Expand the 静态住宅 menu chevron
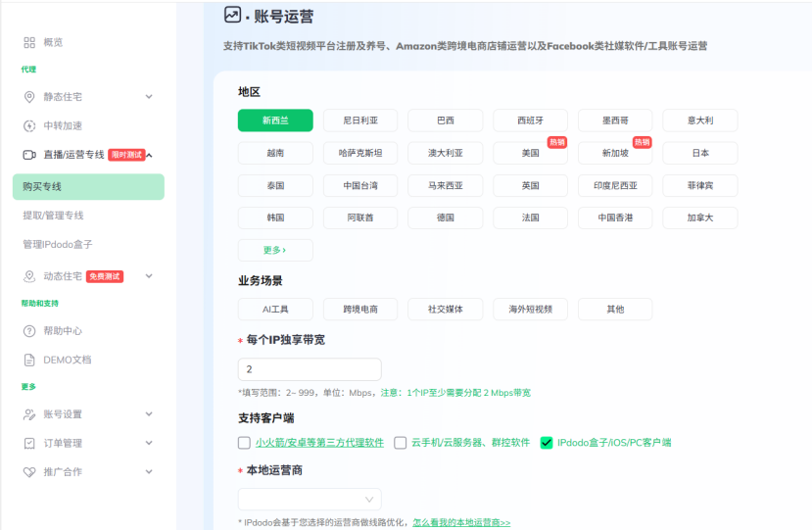Viewport: 812px width, 531px height. click(149, 97)
